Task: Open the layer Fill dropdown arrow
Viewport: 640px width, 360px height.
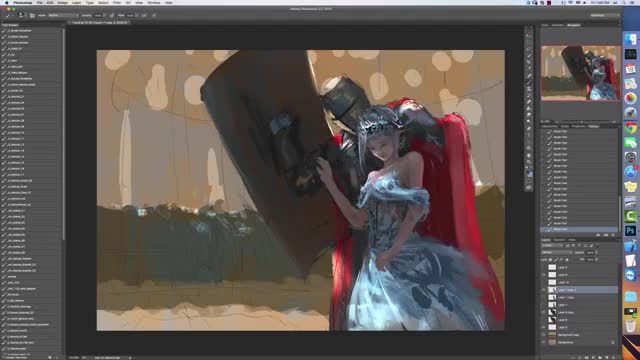Action: pyautogui.click(x=596, y=260)
